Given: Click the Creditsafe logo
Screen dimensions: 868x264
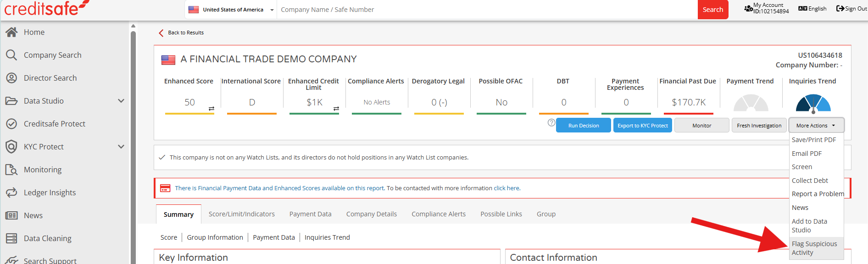Looking at the screenshot, I should point(46,8).
